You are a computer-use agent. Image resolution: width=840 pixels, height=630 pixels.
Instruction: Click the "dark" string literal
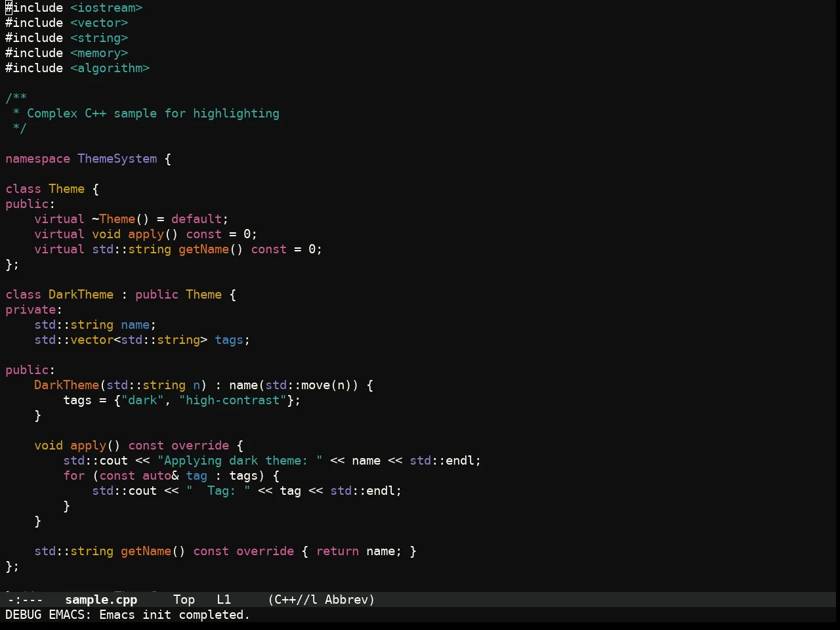[142, 400]
